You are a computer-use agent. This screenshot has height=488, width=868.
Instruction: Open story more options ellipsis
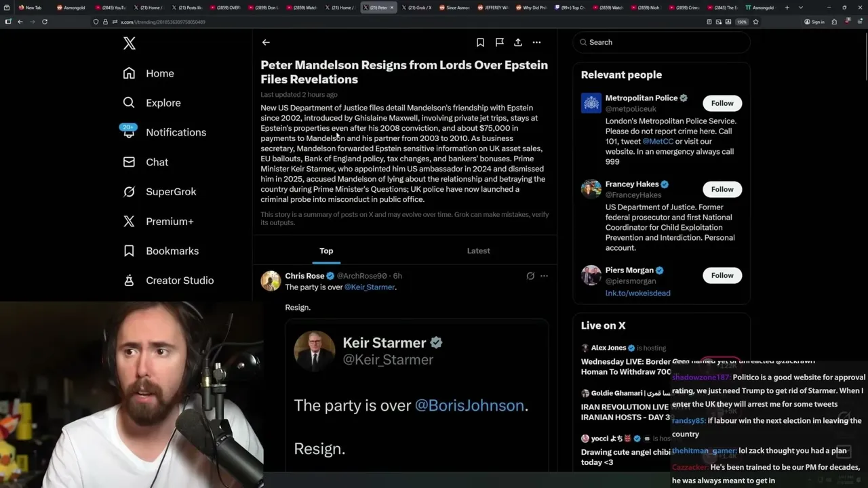pyautogui.click(x=536, y=42)
